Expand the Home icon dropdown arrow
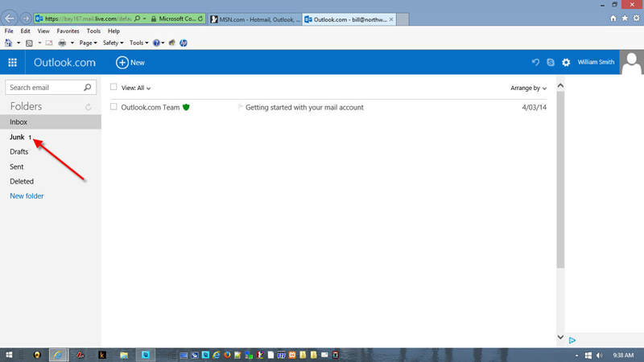 click(19, 43)
